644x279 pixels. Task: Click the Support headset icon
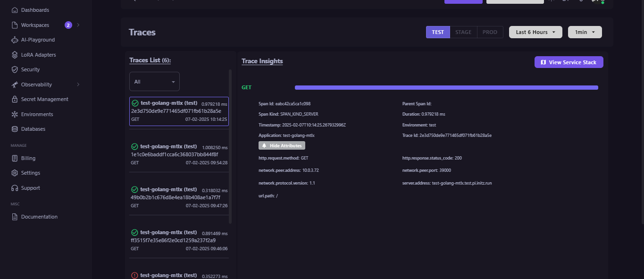(x=15, y=188)
